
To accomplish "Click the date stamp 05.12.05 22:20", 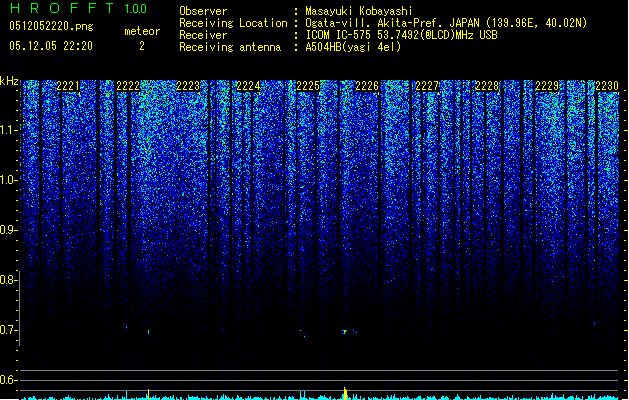I will click(x=51, y=46).
